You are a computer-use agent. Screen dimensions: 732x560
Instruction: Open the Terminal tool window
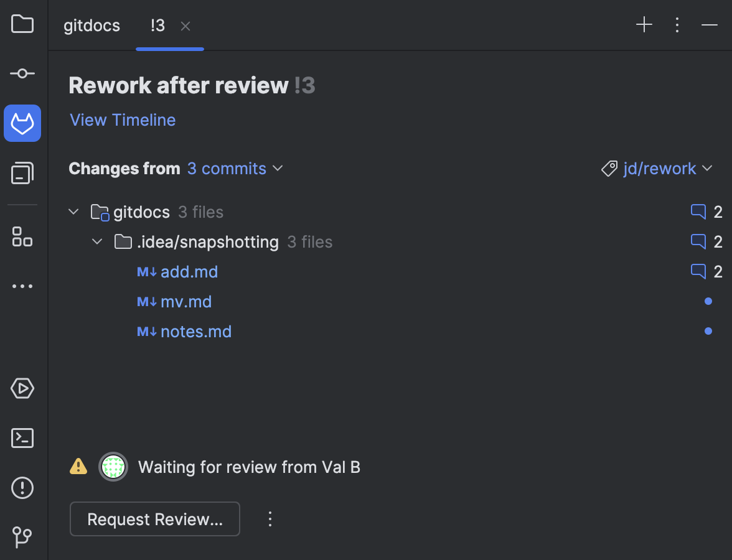[x=22, y=438]
